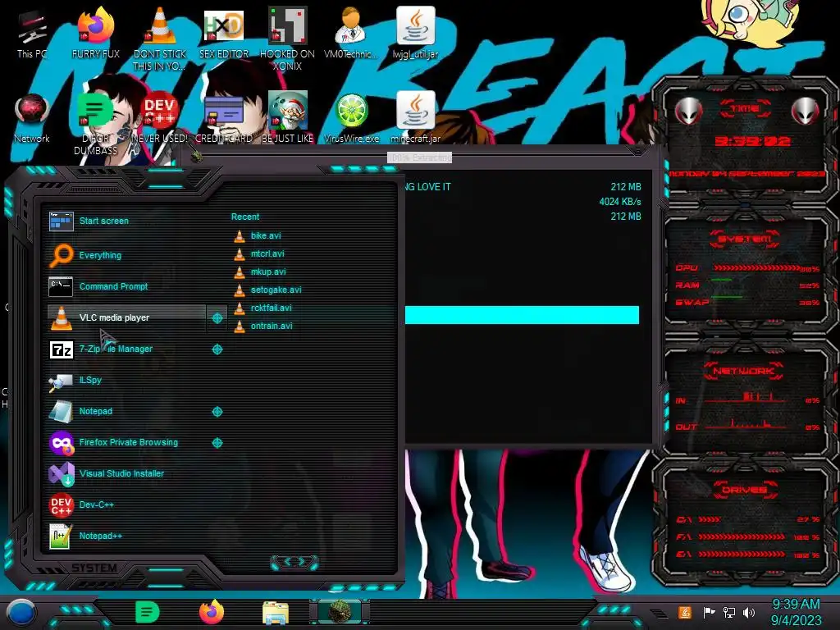The image size is (840, 630).
Task: Open minecraft.jar on the desktop
Action: click(415, 118)
